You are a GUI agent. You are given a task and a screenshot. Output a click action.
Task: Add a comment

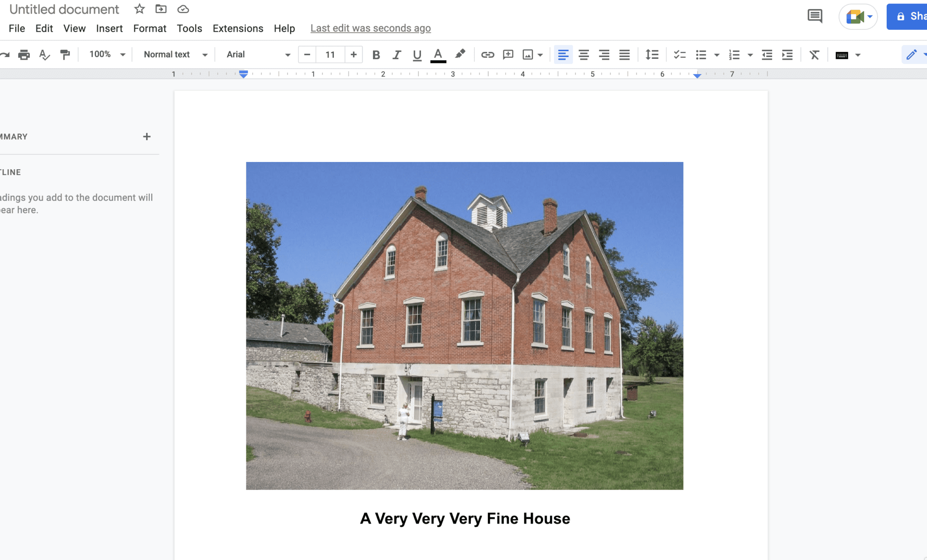coord(508,55)
